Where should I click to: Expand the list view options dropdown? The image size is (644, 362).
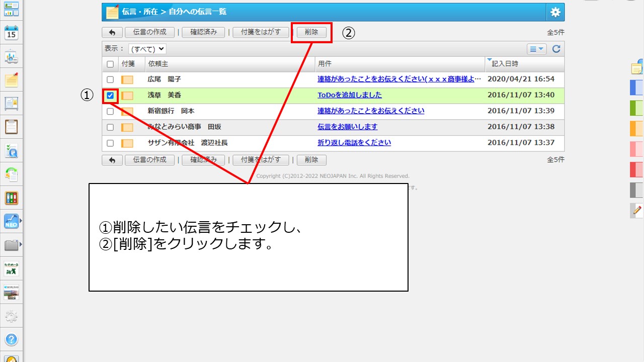(x=536, y=49)
